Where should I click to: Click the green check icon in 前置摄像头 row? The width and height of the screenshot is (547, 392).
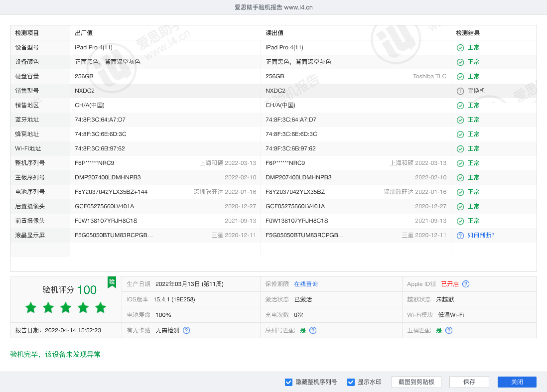tap(460, 221)
